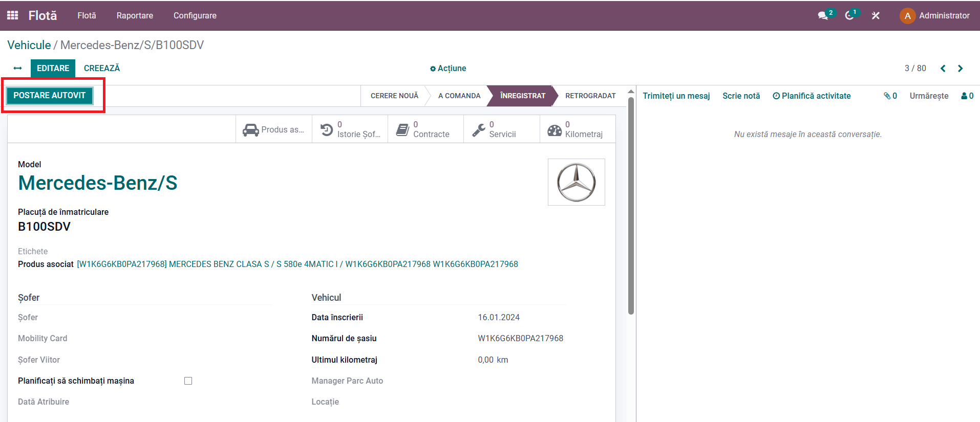Open Kilometraj odometer stat button
This screenshot has width=980, height=422.
tap(578, 129)
